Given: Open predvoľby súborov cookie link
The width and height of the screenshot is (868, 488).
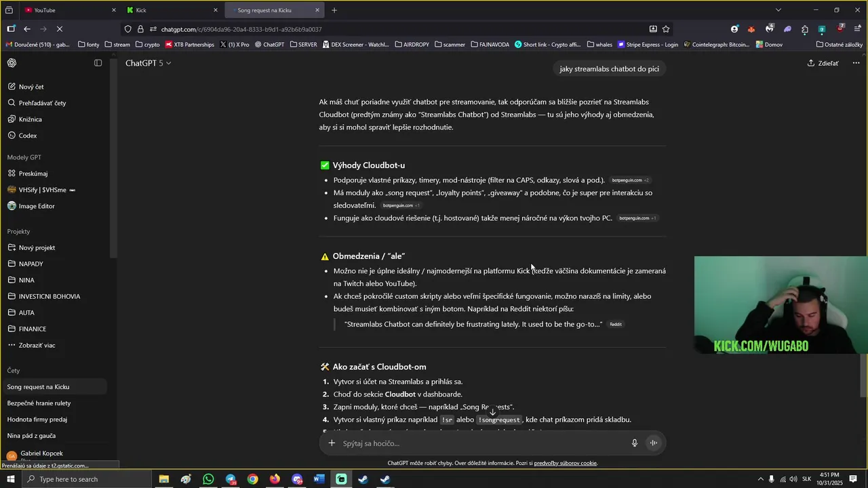Looking at the screenshot, I should pyautogui.click(x=566, y=464).
